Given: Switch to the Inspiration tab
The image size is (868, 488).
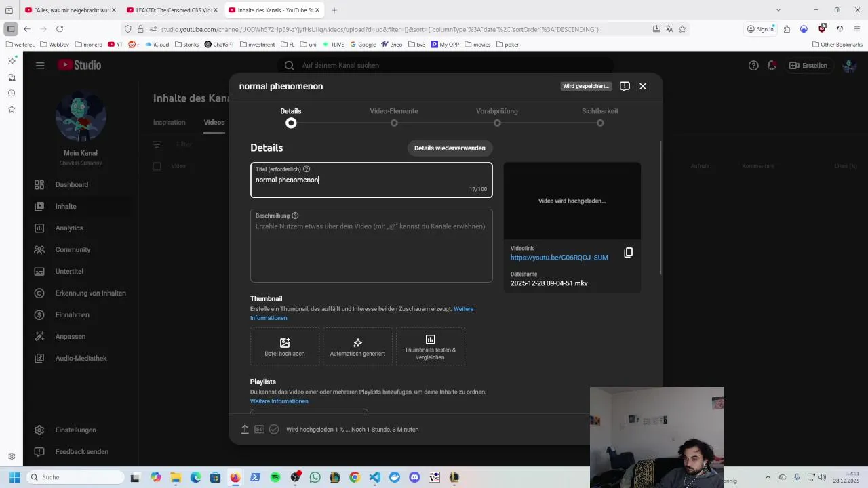Looking at the screenshot, I should [169, 122].
